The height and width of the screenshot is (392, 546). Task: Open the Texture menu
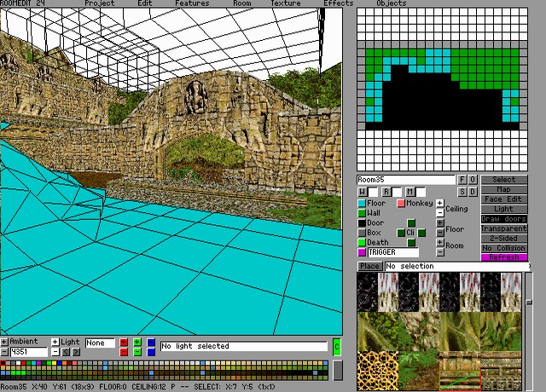pyautogui.click(x=286, y=3)
